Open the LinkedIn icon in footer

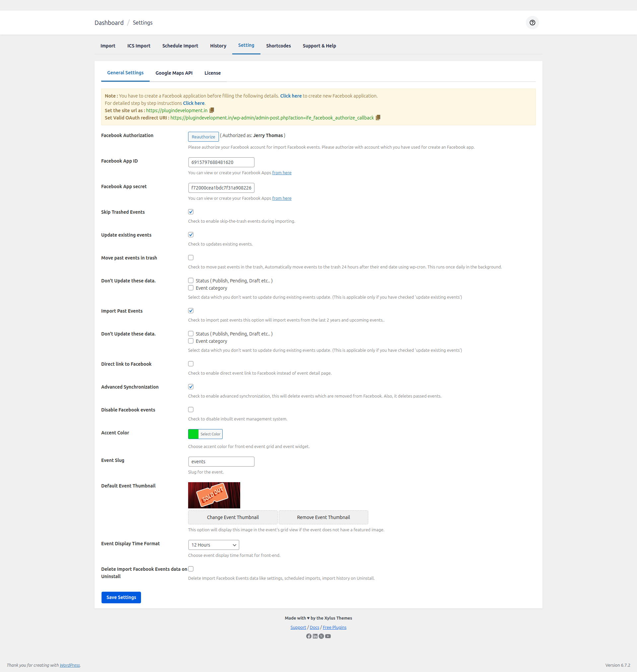pos(315,636)
